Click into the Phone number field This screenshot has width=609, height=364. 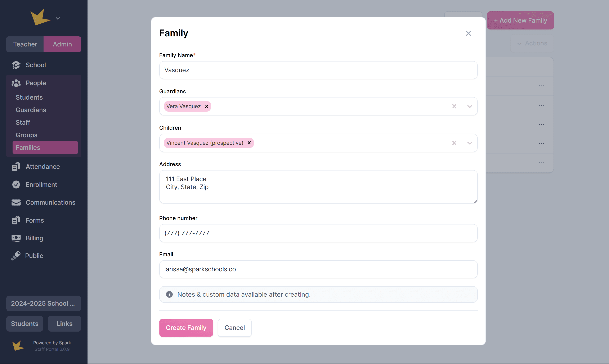(x=318, y=233)
